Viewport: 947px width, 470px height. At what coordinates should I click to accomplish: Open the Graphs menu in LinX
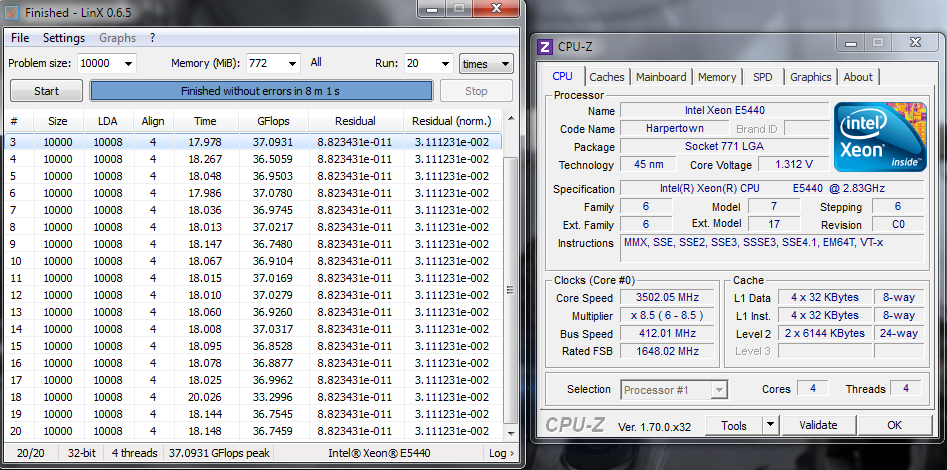pyautogui.click(x=117, y=38)
